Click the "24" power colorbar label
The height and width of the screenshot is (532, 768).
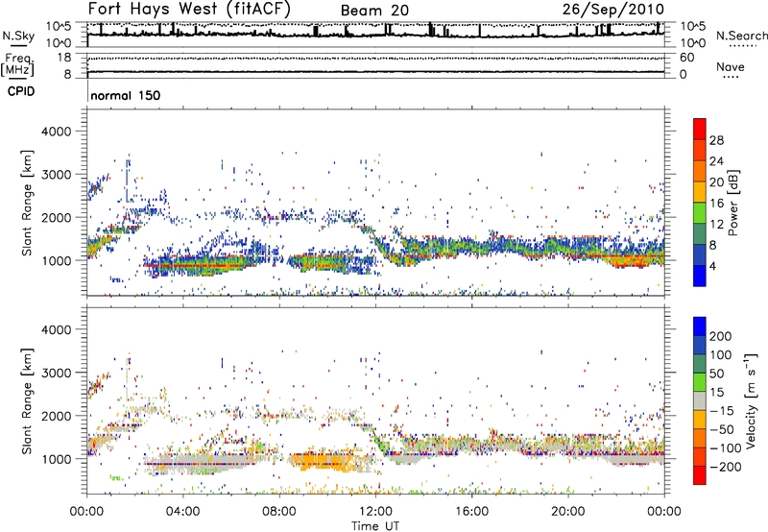(716, 161)
